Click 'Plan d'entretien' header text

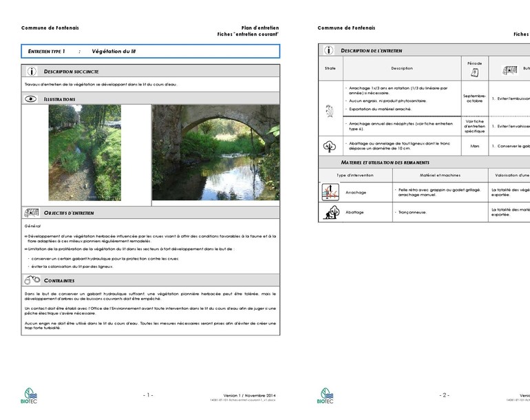[x=260, y=28]
